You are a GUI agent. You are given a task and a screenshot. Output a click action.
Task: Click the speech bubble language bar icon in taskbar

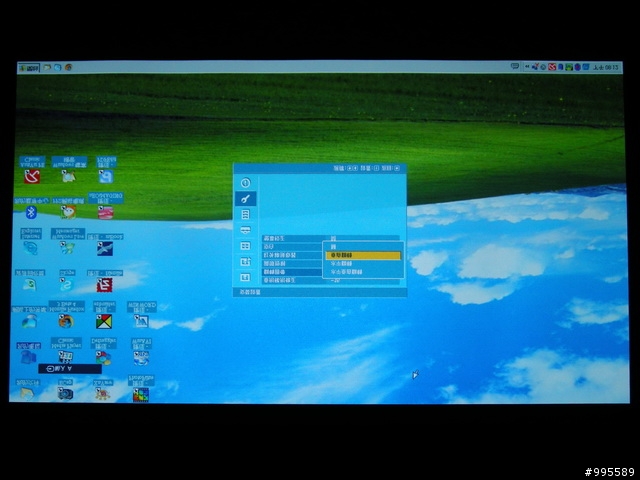point(515,66)
